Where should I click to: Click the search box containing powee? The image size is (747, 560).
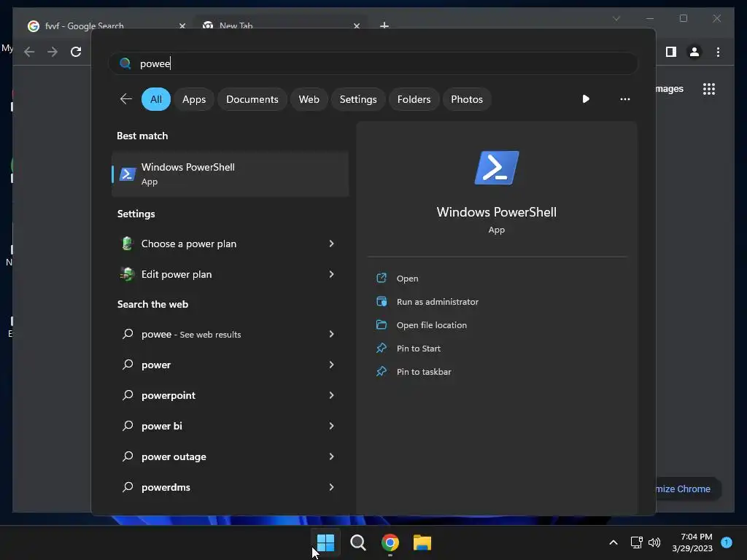[373, 64]
